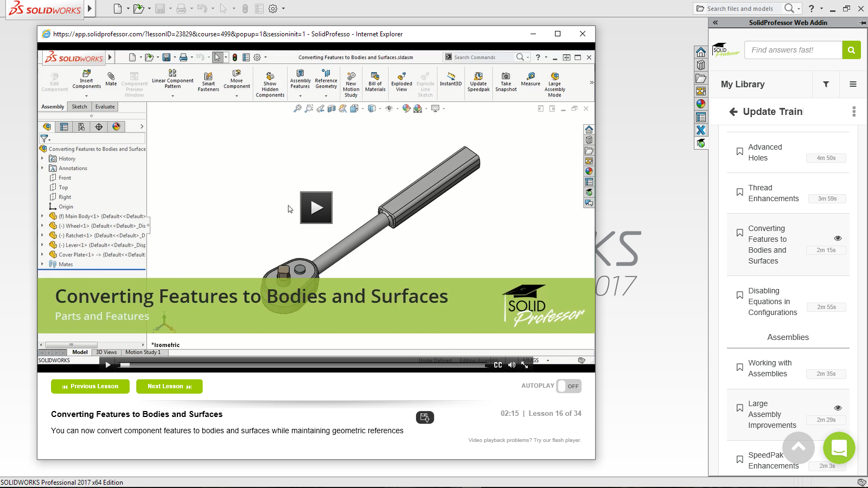Toggle closed captions with the CC button
The image size is (868, 488).
point(497,365)
